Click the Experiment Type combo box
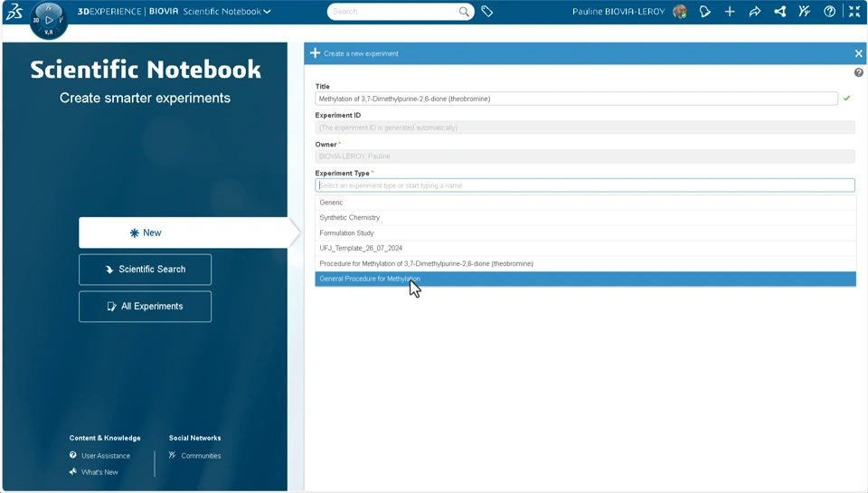Viewport: 868px width, 493px height. pyautogui.click(x=585, y=185)
